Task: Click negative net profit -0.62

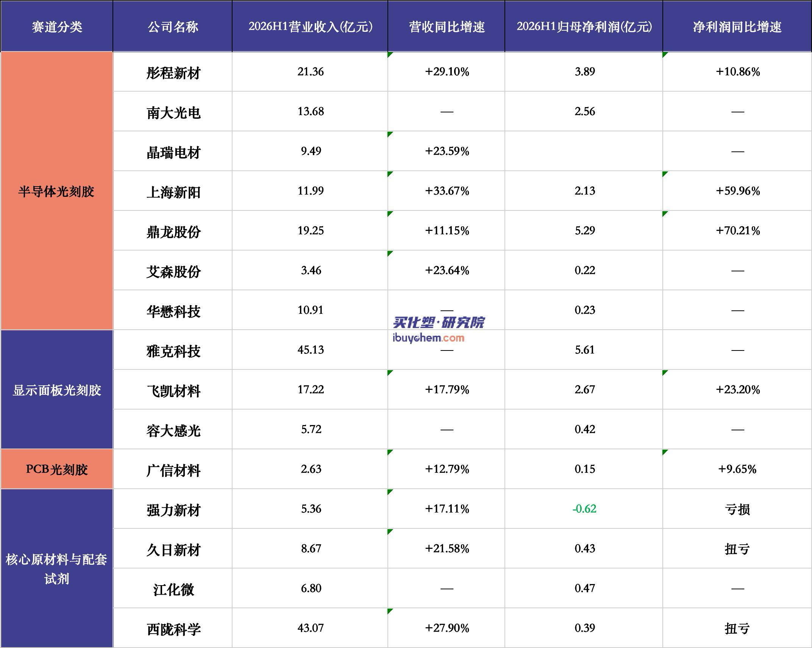Action: [584, 509]
